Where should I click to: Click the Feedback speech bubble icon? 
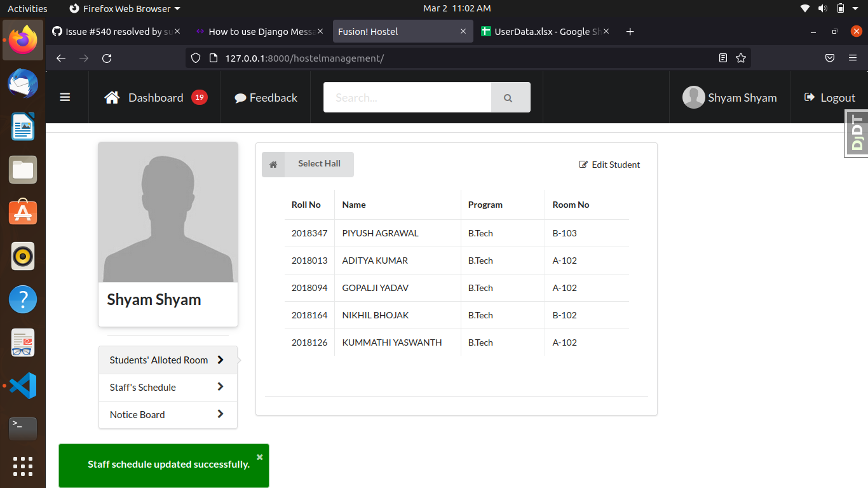click(x=240, y=98)
